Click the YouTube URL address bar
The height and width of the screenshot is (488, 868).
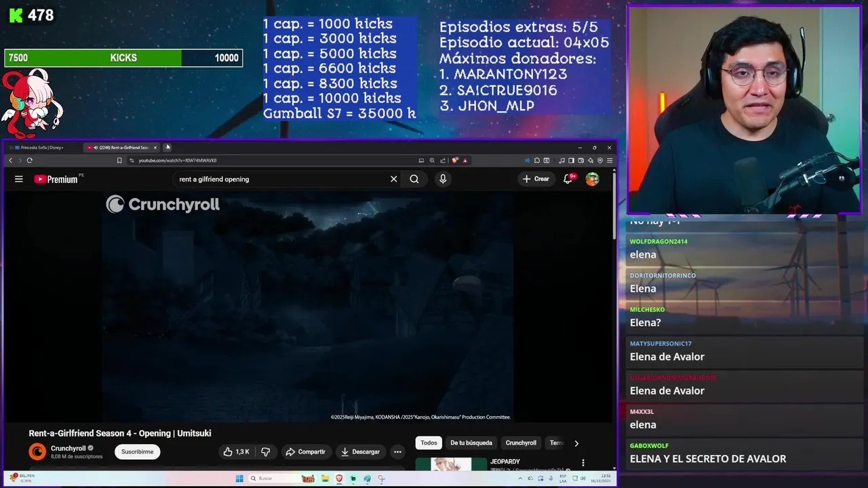click(x=271, y=161)
